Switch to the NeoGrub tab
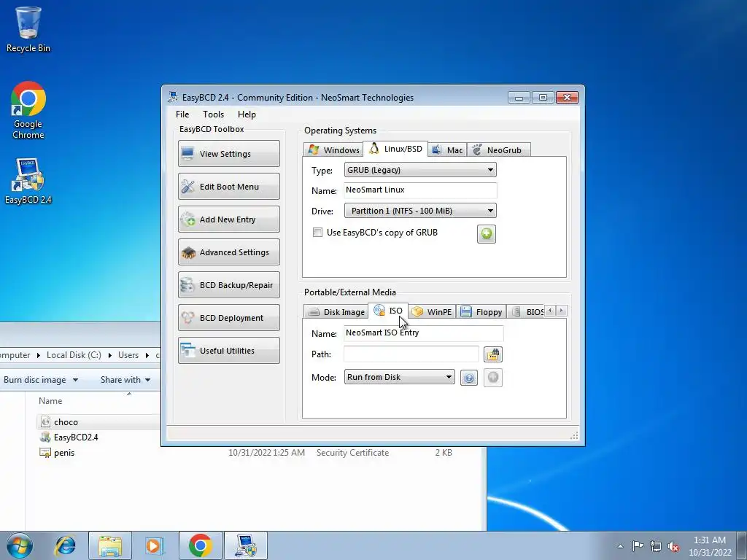The width and height of the screenshot is (747, 560). click(498, 149)
